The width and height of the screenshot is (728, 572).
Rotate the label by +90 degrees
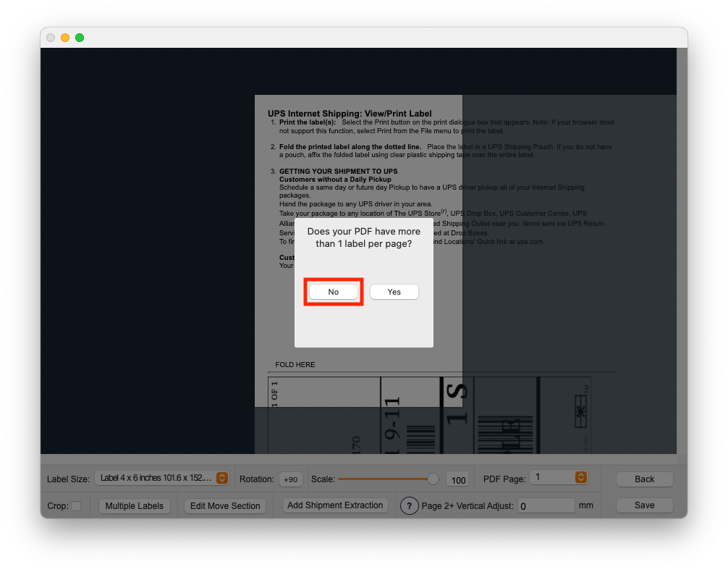coord(291,479)
